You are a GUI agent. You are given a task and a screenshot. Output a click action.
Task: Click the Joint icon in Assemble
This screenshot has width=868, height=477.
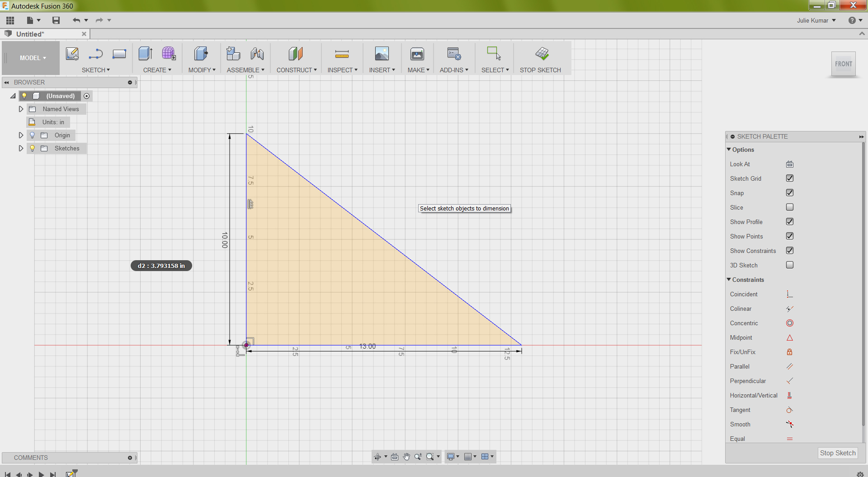(257, 54)
